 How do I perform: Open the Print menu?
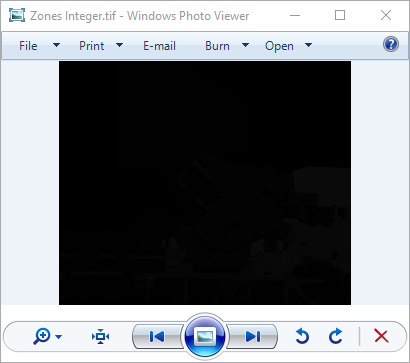[x=91, y=46]
